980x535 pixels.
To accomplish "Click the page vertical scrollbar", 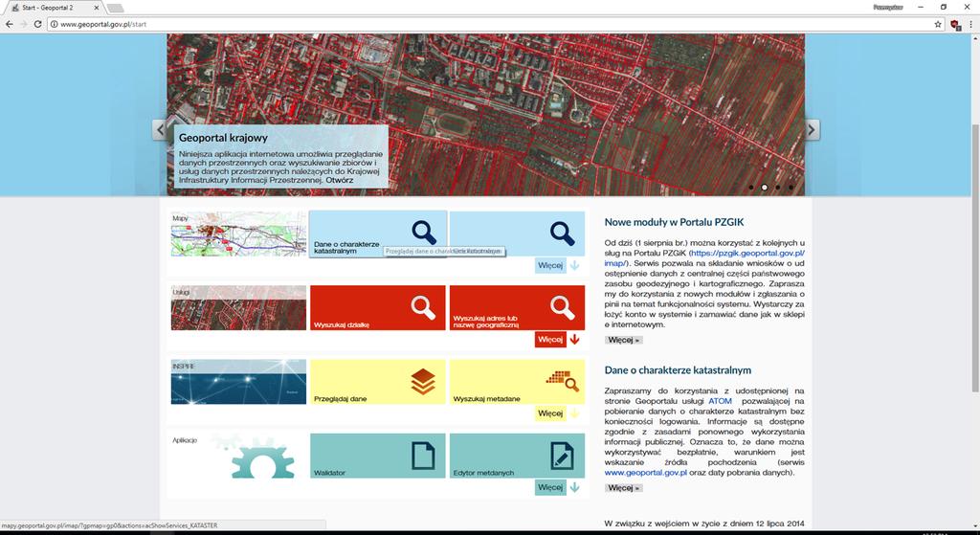I will click(x=975, y=257).
